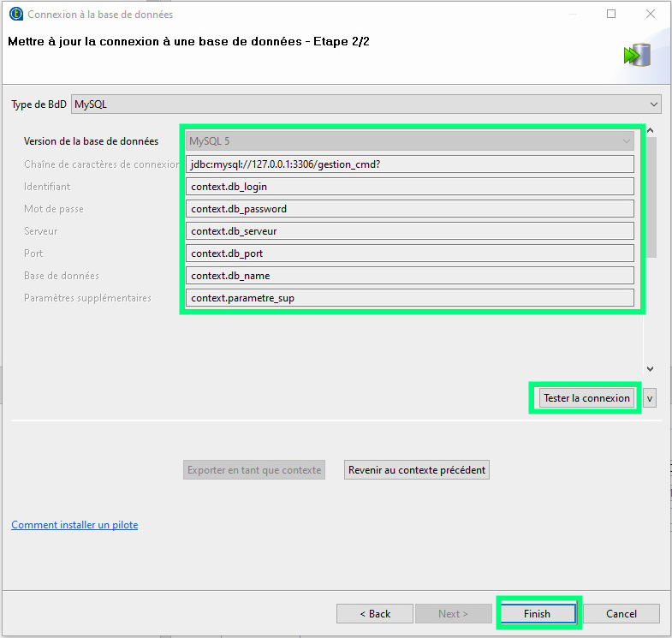Click the context.db_name field

click(x=410, y=276)
